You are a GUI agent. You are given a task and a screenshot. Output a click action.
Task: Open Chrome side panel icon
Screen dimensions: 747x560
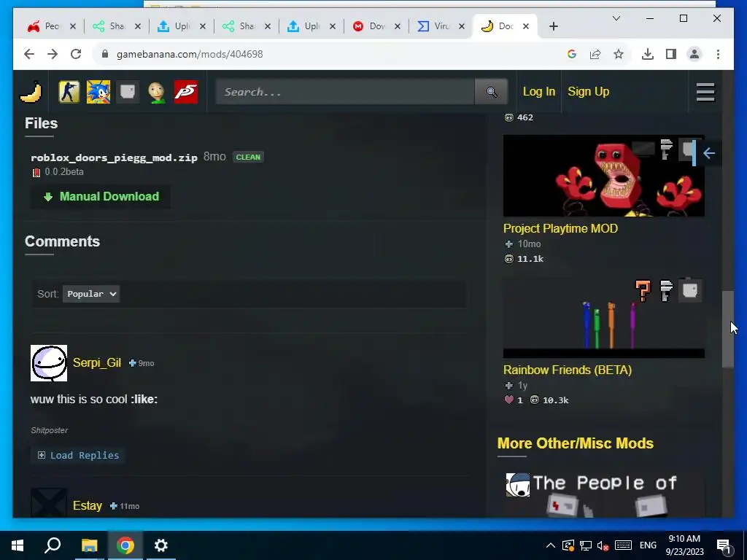pos(671,54)
